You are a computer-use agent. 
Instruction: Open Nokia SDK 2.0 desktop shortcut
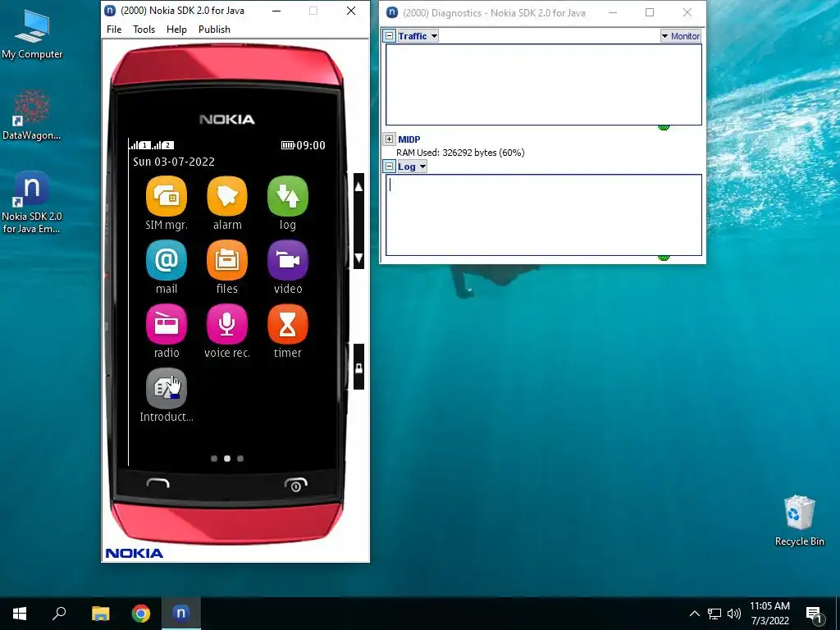(x=32, y=203)
